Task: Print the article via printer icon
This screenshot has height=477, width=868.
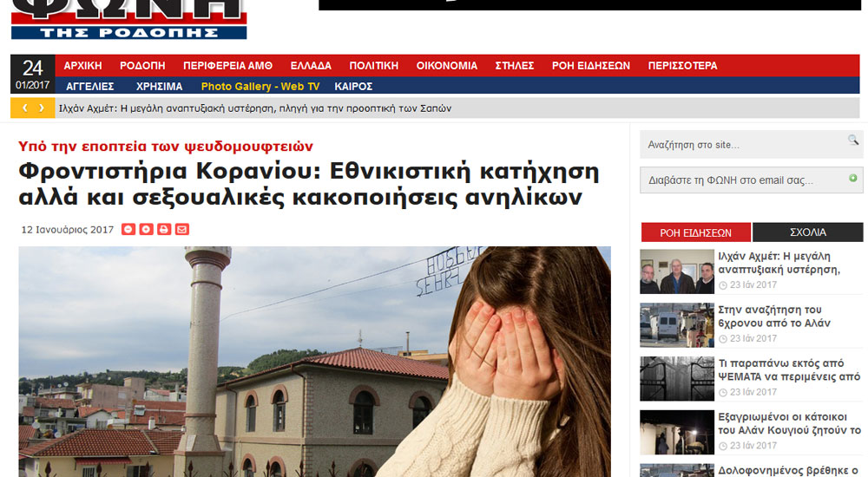Action: pyautogui.click(x=164, y=229)
